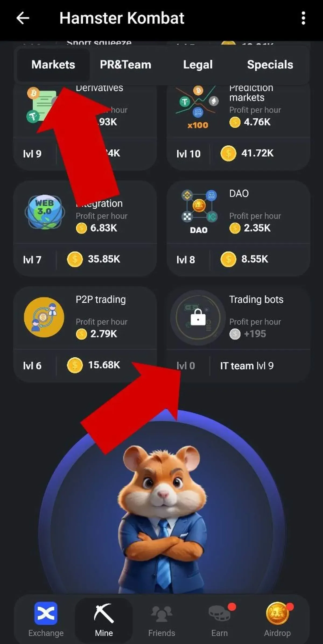Open the Friends icon tab

(x=161, y=614)
